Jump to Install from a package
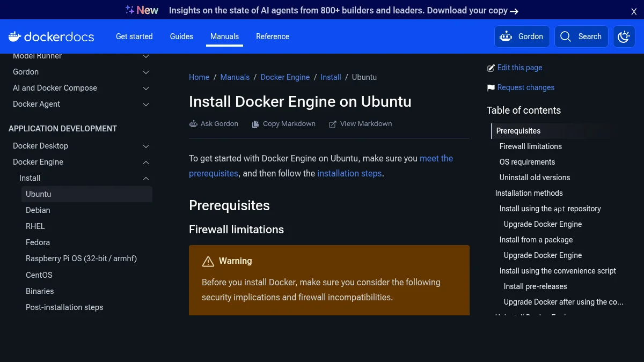The height and width of the screenshot is (362, 644). 536,240
